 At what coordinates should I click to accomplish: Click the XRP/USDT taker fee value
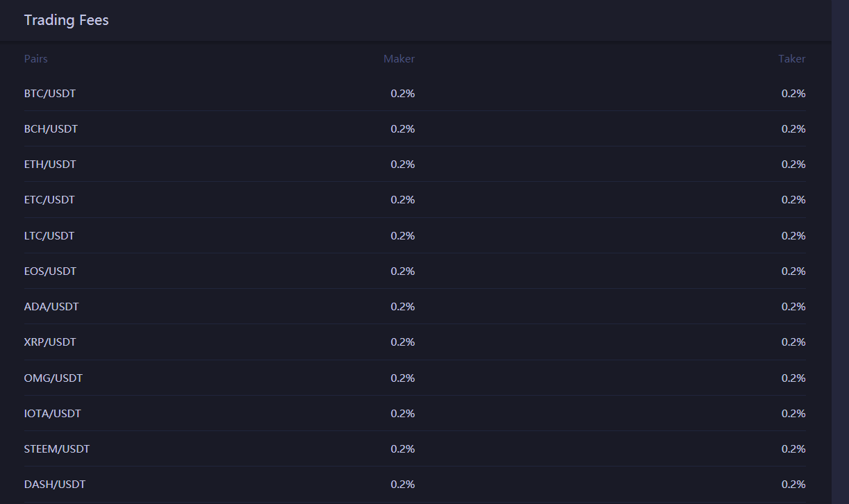click(x=794, y=342)
